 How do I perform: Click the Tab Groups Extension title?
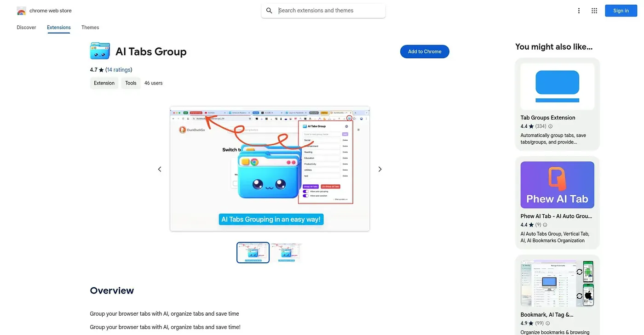tap(548, 118)
